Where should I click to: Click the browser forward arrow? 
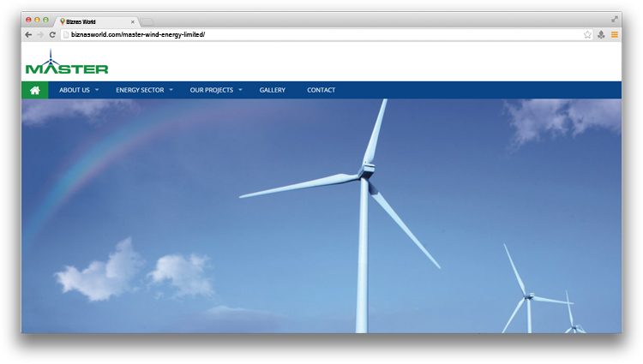[x=40, y=34]
